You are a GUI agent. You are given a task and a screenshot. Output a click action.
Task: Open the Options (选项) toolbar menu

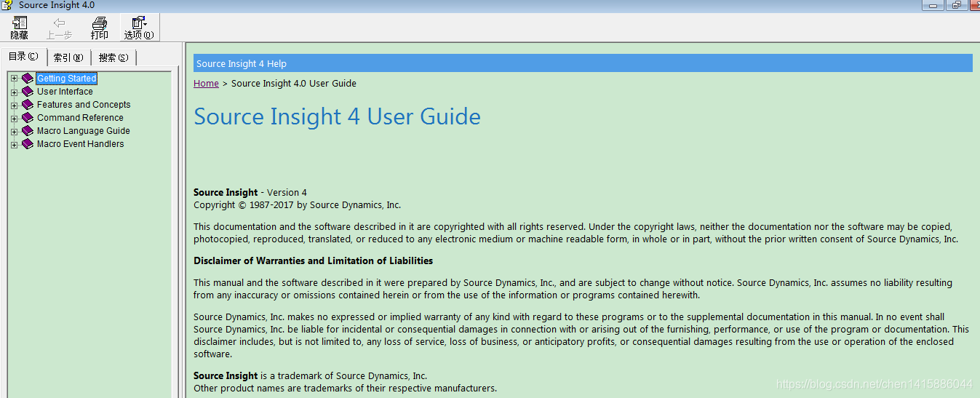point(139,28)
